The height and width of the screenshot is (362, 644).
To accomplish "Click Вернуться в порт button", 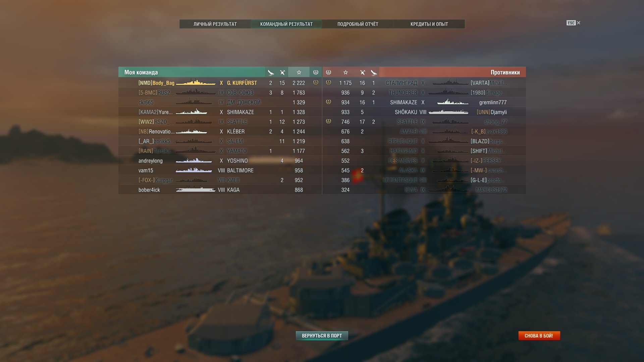I will pyautogui.click(x=322, y=336).
